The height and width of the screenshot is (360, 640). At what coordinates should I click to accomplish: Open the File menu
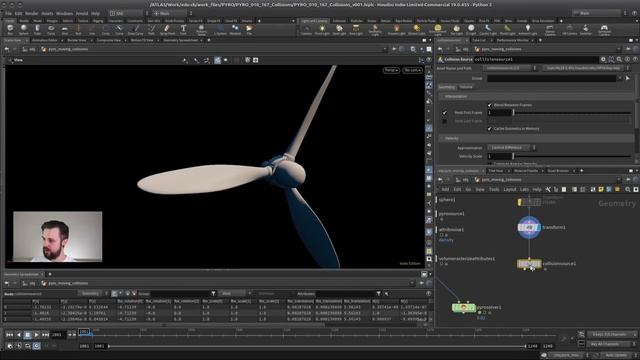(8, 13)
